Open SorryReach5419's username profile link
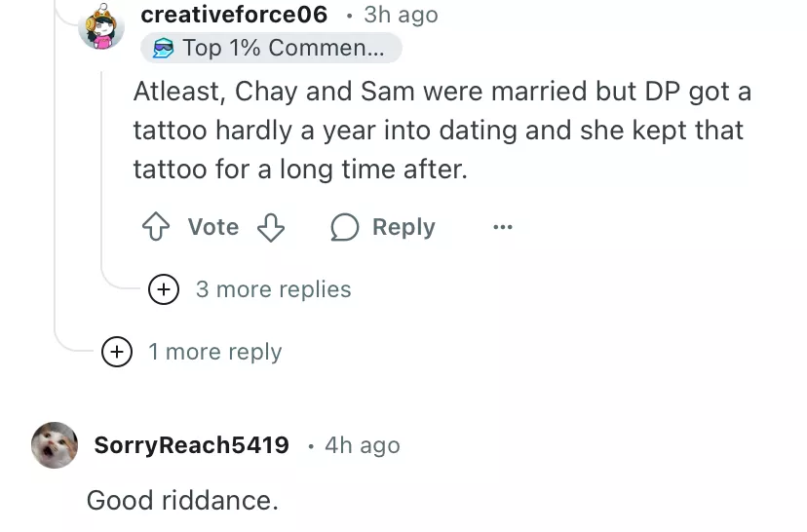The height and width of the screenshot is (532, 807). click(192, 445)
